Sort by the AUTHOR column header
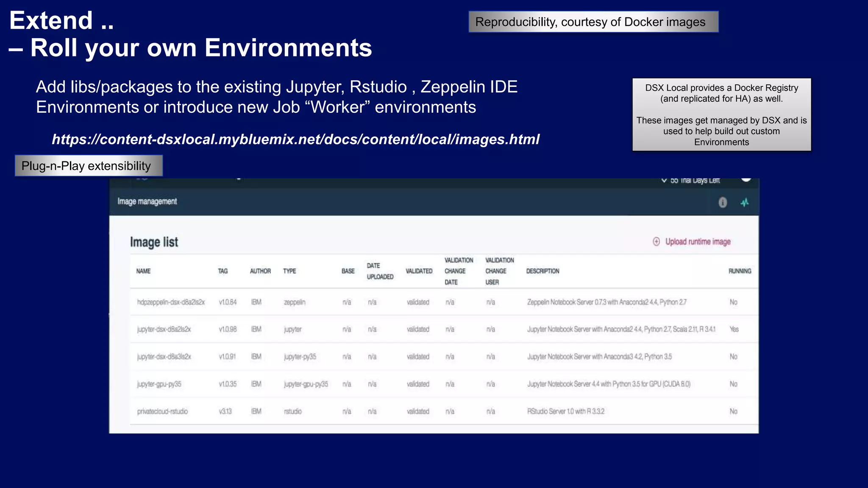Screen dimensions: 868x488 tap(260, 271)
